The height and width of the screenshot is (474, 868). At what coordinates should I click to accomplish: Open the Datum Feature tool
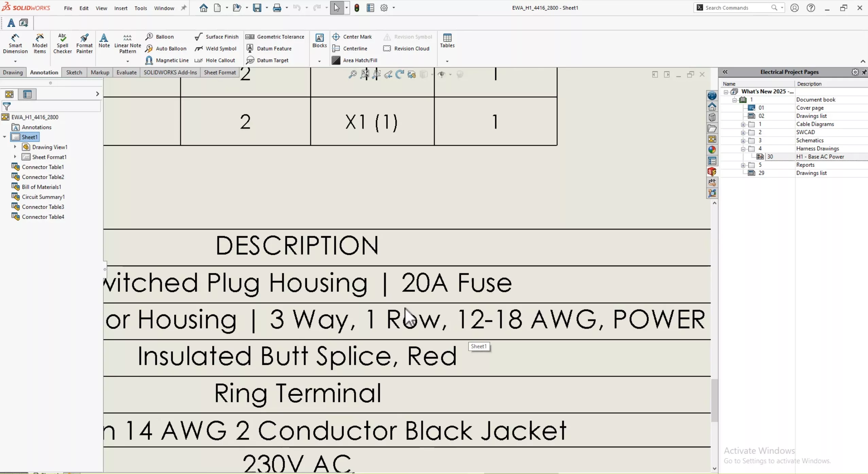click(275, 49)
